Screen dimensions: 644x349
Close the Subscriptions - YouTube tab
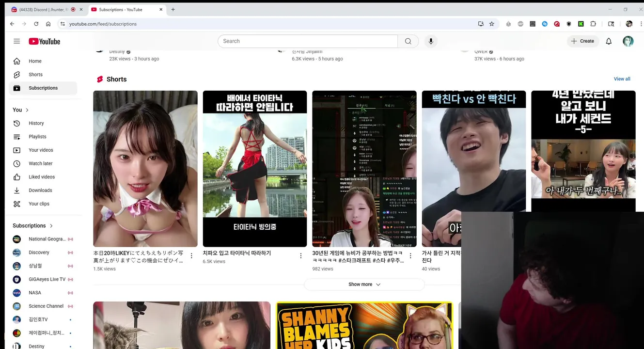click(161, 9)
